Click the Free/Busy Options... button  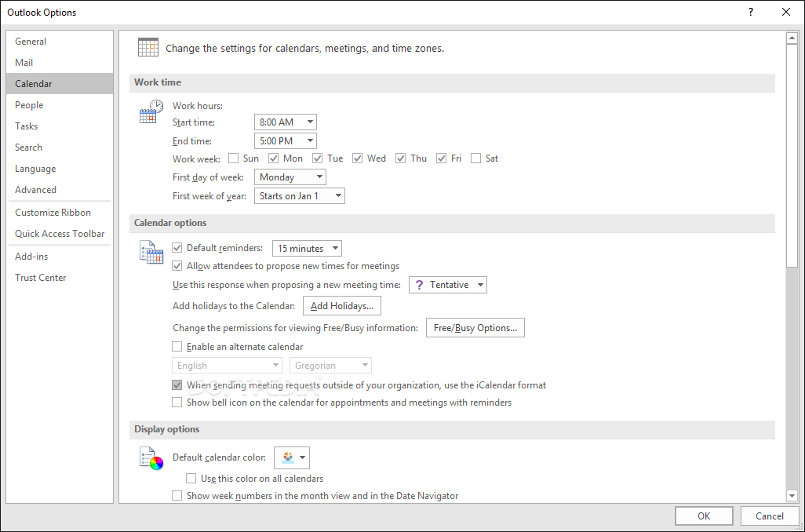coord(475,328)
